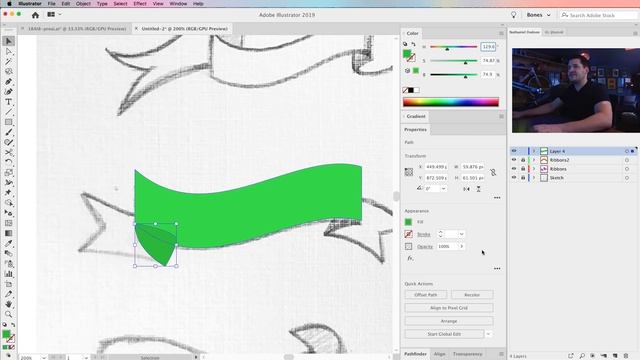Click the Appearance Fill green swatch
The height and width of the screenshot is (360, 640).
(x=409, y=222)
